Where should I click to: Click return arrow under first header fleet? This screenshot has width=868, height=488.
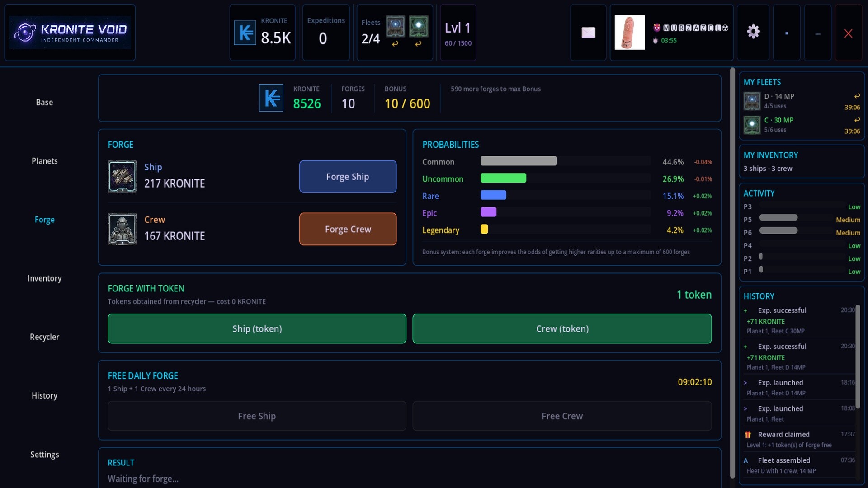(x=395, y=44)
